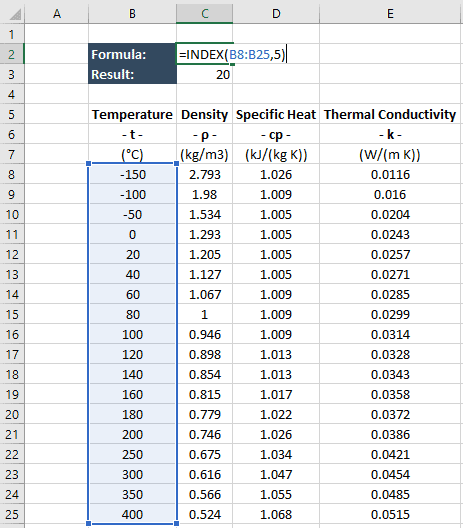Click the (kJ/(kg K)) unit cell

276,154
